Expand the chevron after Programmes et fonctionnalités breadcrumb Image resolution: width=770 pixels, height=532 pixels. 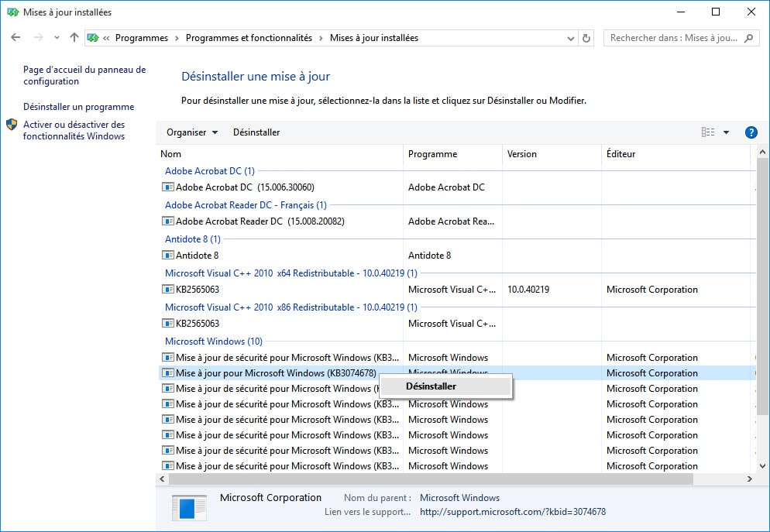(x=321, y=38)
